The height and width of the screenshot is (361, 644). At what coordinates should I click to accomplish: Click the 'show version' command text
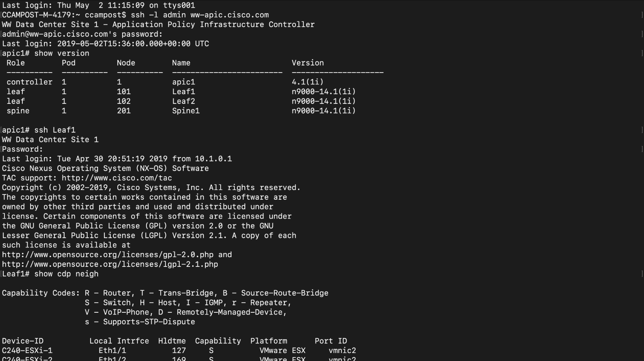(61, 53)
